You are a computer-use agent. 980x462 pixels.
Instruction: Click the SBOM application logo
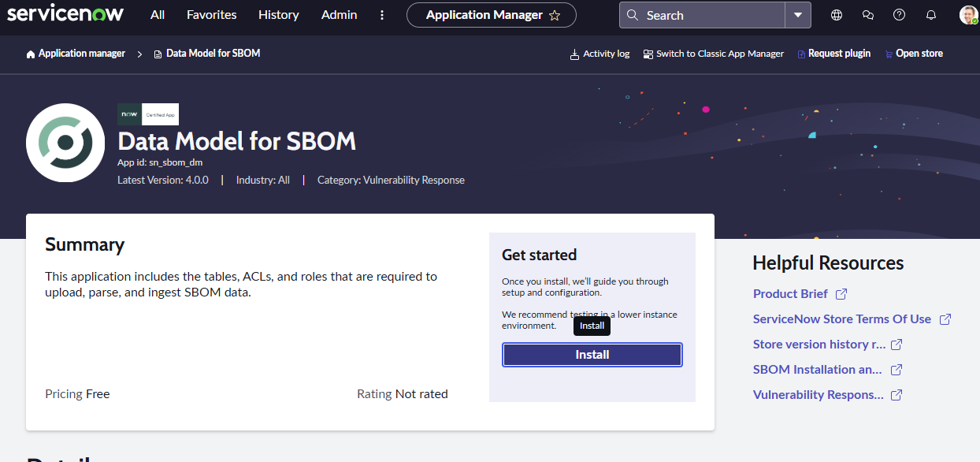click(65, 143)
